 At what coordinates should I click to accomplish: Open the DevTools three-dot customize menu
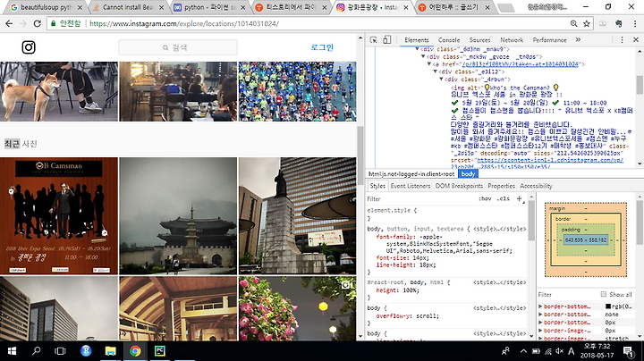pos(622,40)
